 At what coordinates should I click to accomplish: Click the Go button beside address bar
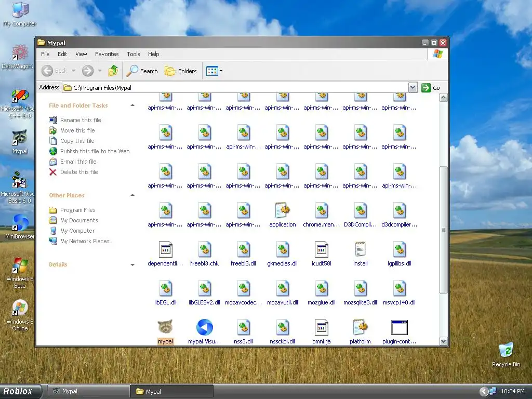click(x=431, y=87)
